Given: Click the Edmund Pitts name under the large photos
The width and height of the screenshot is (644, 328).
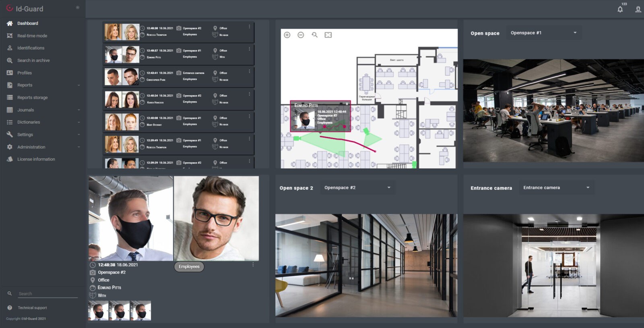Looking at the screenshot, I should pos(109,288).
